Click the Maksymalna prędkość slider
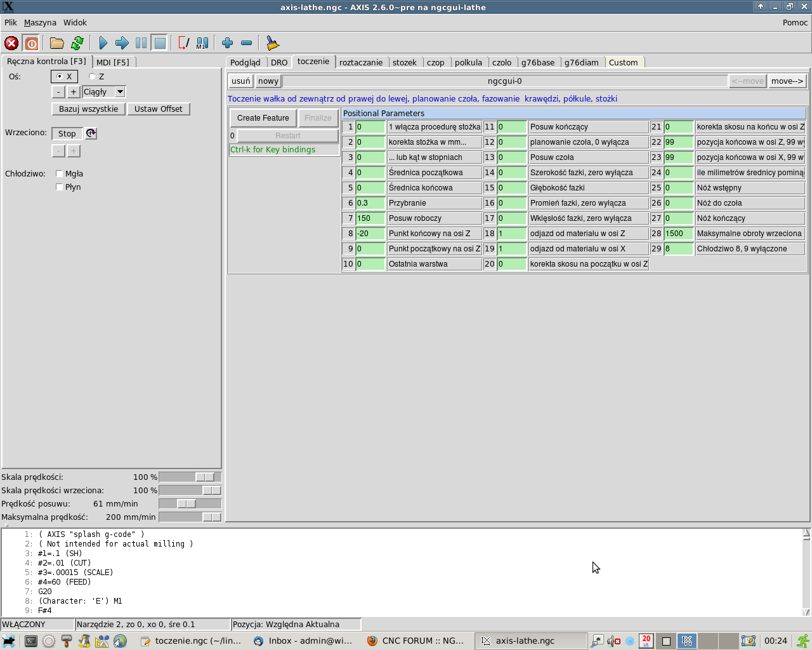812x650 pixels. [x=190, y=517]
